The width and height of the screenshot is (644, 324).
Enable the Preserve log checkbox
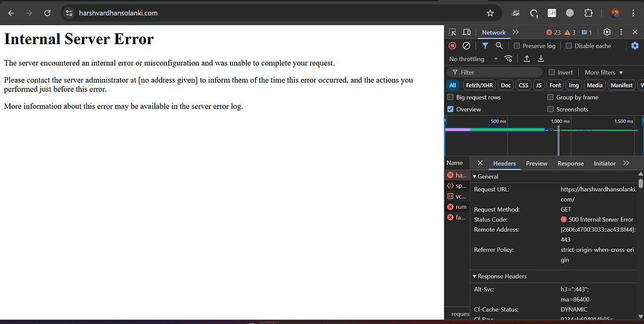coord(517,45)
